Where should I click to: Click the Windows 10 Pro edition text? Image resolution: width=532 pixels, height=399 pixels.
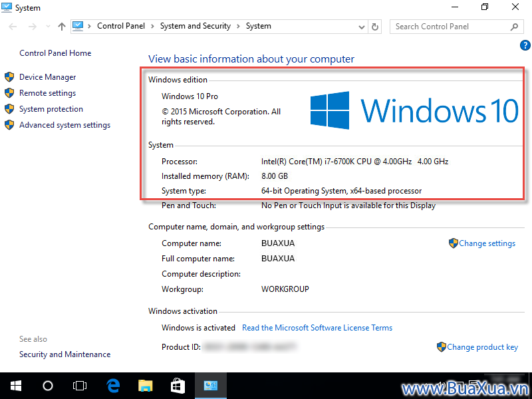click(x=190, y=96)
